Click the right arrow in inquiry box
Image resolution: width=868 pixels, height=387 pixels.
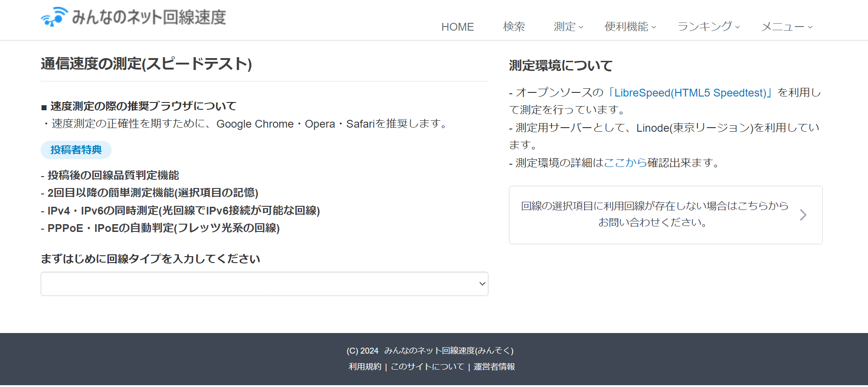click(803, 215)
